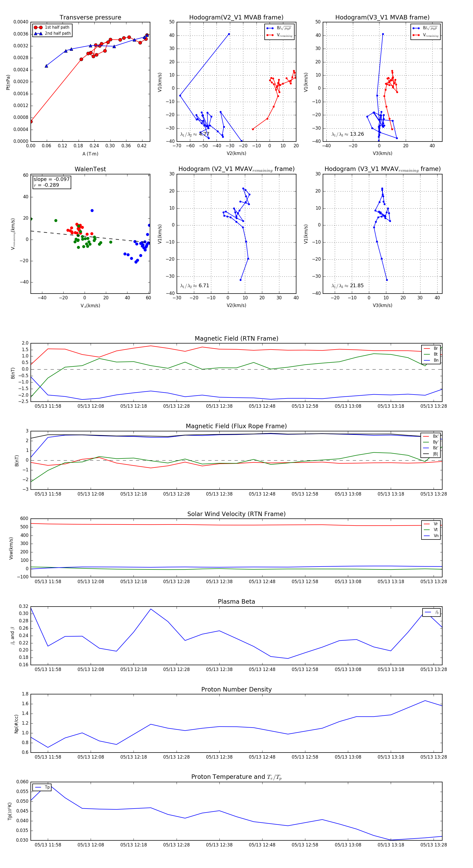
Task: Click '05/13 13:08' tick under Plasma Beta plot
Action: (x=348, y=669)
